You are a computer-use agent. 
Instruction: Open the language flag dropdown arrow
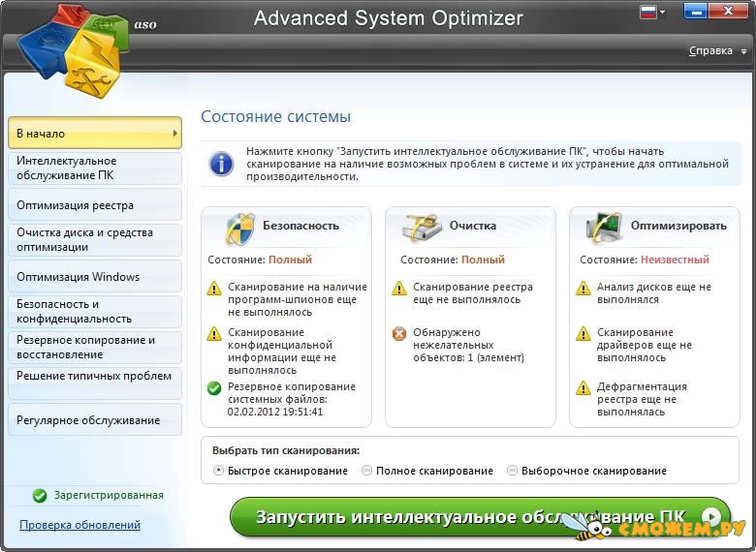point(662,12)
